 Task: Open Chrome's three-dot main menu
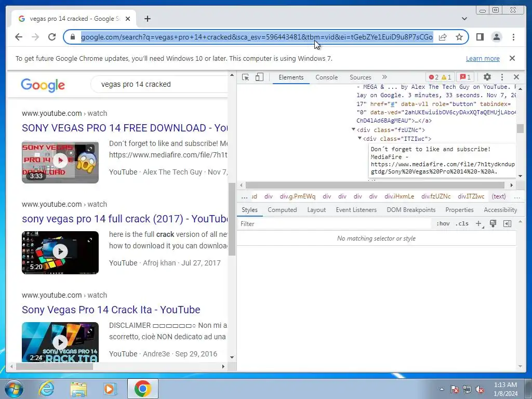pos(513,37)
